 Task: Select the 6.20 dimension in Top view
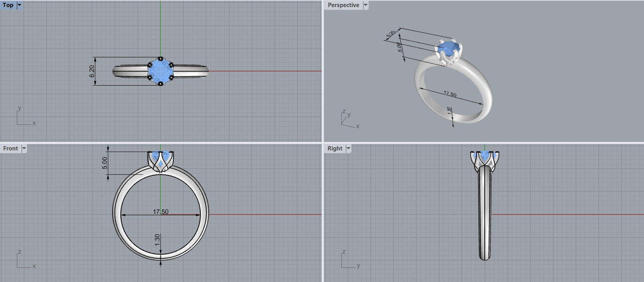point(92,71)
